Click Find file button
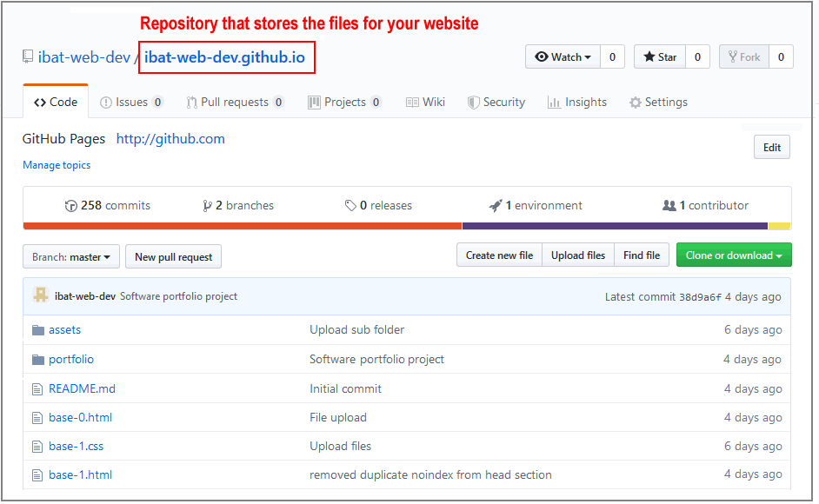The height and width of the screenshot is (504, 819). point(642,255)
